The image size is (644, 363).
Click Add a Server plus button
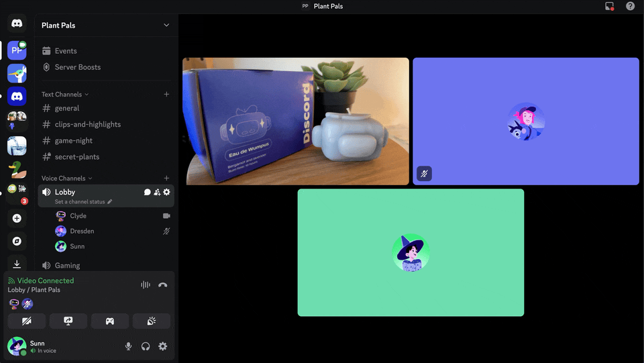click(x=17, y=218)
